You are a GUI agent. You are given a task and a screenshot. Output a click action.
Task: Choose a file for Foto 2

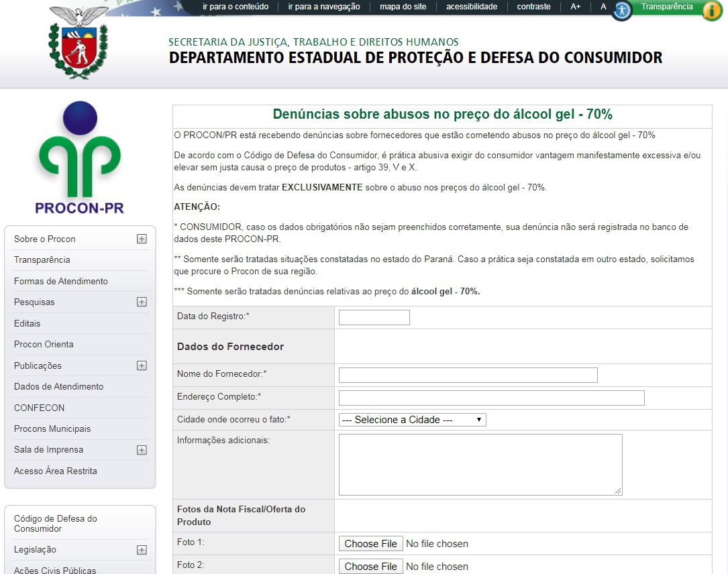click(370, 567)
